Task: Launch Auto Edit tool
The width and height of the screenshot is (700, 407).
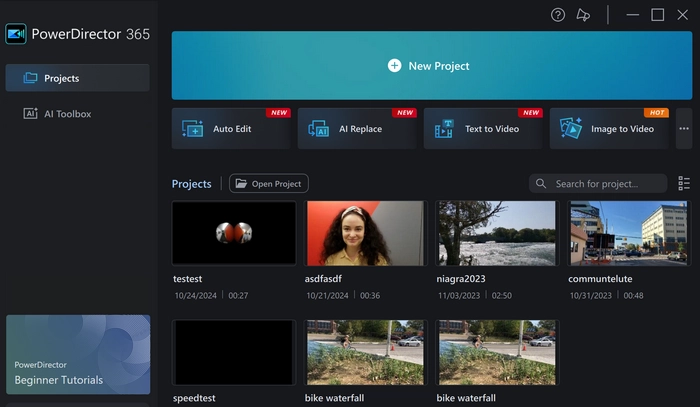Action: [x=231, y=129]
